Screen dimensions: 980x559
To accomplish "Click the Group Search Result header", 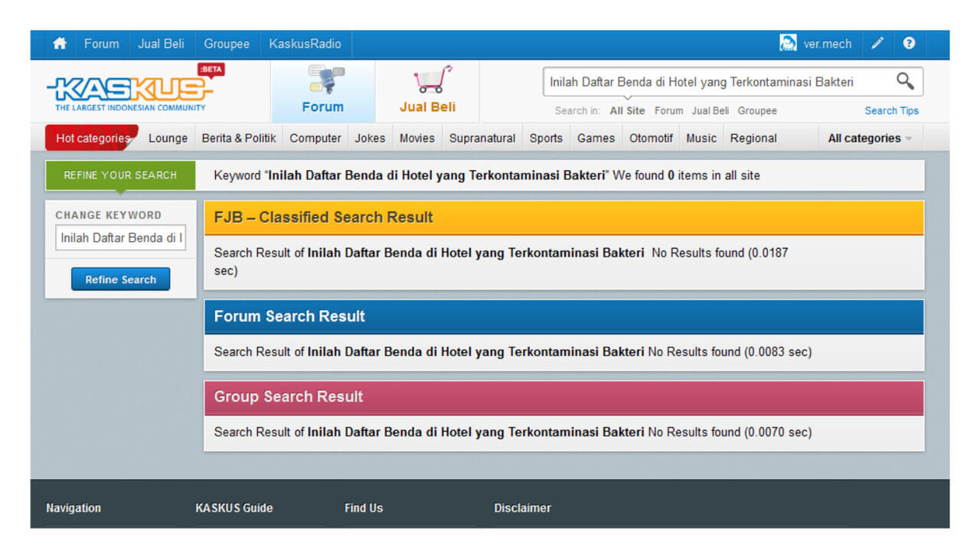I will (x=563, y=397).
